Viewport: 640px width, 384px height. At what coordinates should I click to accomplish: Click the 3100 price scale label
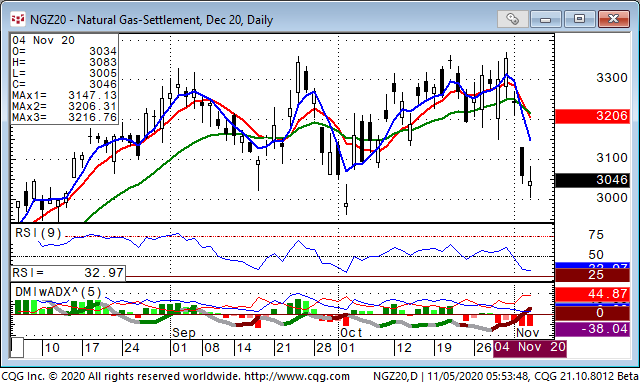point(612,158)
